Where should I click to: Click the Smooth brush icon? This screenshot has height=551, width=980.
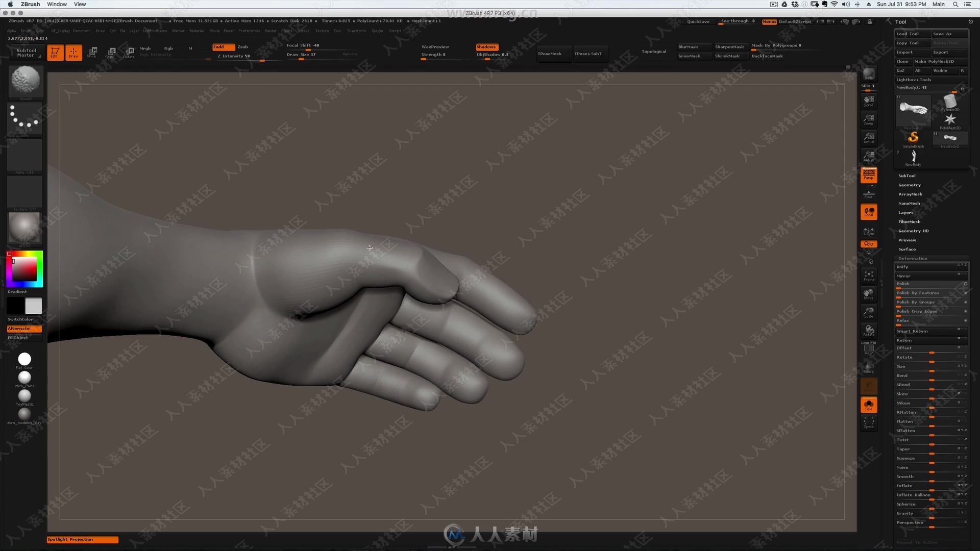pos(24,80)
